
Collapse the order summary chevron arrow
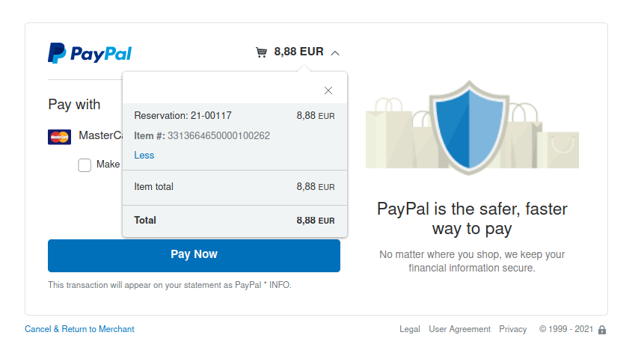coord(335,53)
